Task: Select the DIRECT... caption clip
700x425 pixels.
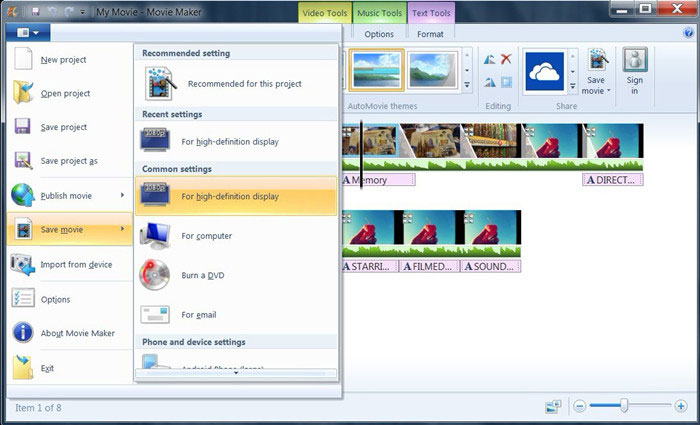Action: (x=613, y=180)
